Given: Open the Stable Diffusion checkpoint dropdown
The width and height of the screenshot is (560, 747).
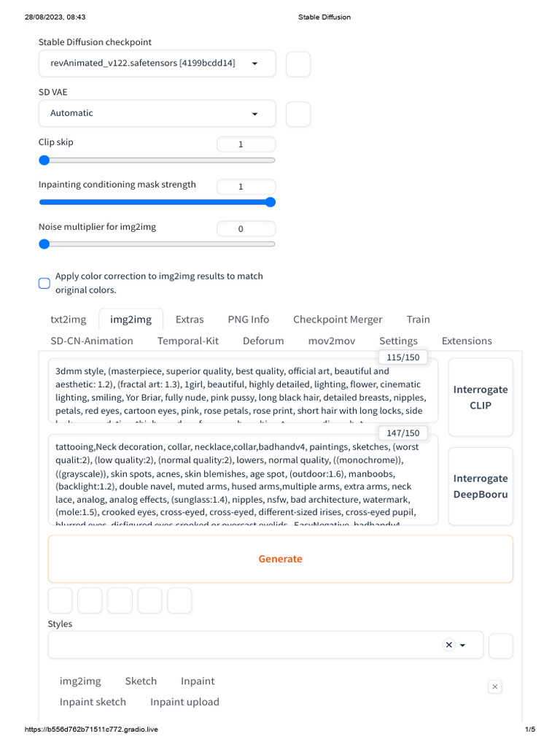Looking at the screenshot, I should (x=157, y=63).
